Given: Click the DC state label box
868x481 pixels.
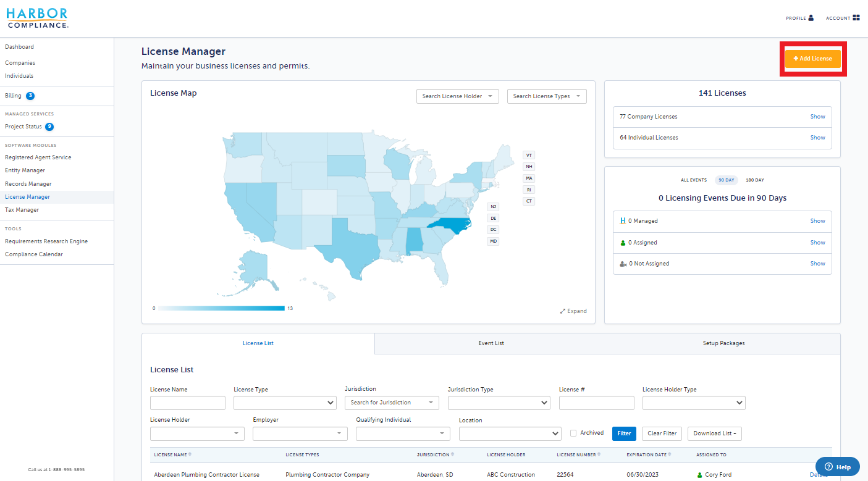Looking at the screenshot, I should [x=493, y=230].
